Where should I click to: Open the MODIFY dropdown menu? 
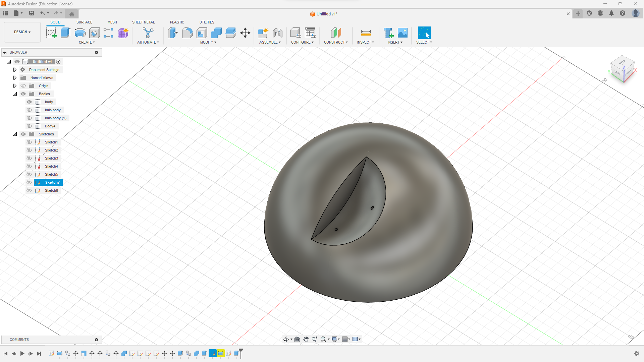coord(208,42)
